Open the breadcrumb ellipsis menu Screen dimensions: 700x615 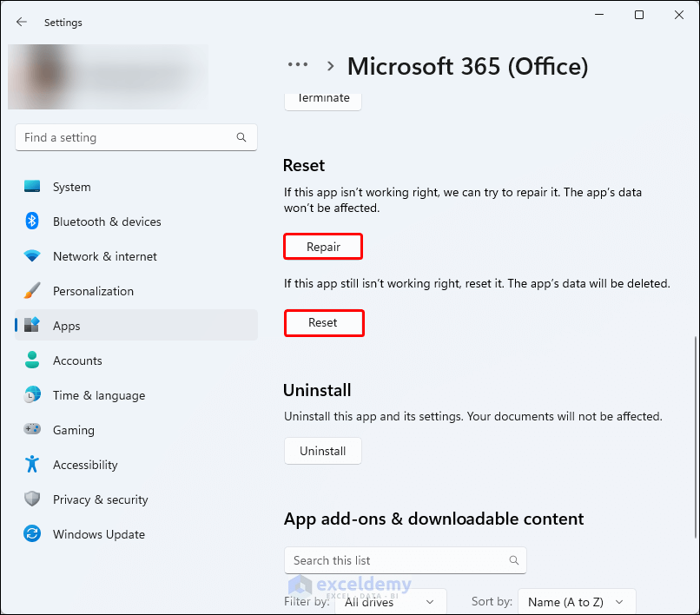[298, 65]
